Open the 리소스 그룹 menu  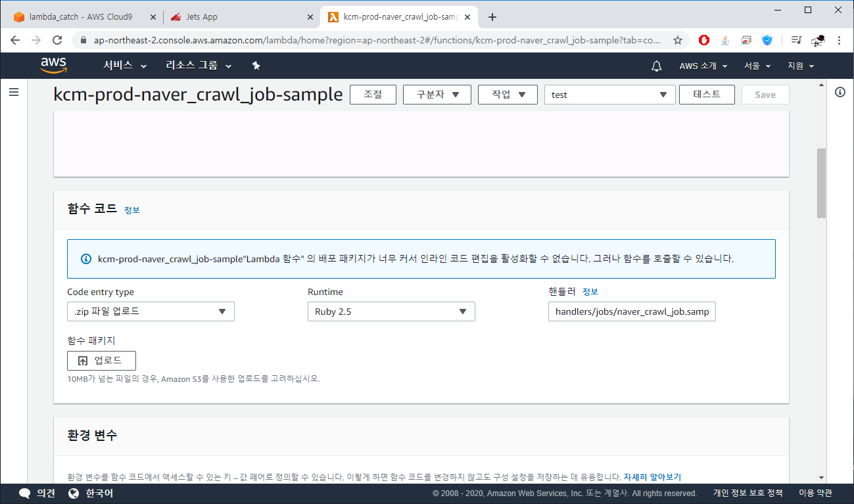[x=199, y=66]
